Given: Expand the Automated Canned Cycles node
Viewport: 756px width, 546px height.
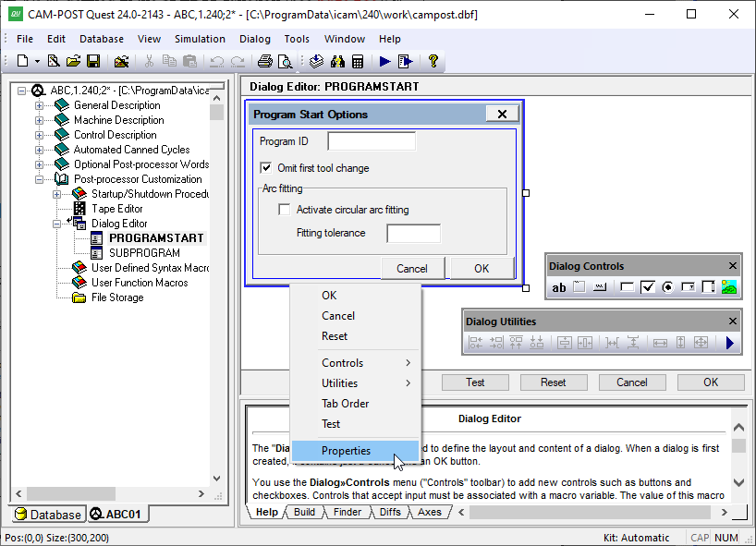Looking at the screenshot, I should [x=39, y=150].
